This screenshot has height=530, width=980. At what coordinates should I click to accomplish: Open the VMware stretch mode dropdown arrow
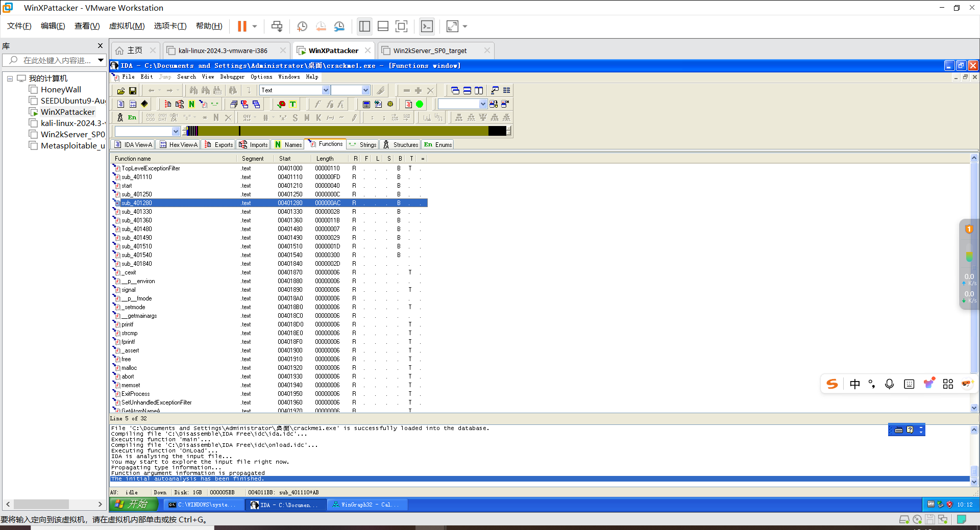(465, 27)
